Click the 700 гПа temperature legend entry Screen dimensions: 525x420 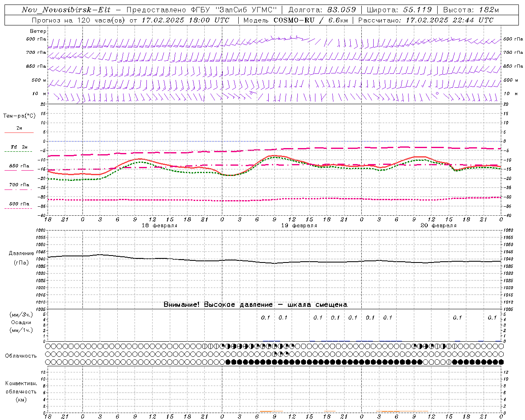(19, 185)
